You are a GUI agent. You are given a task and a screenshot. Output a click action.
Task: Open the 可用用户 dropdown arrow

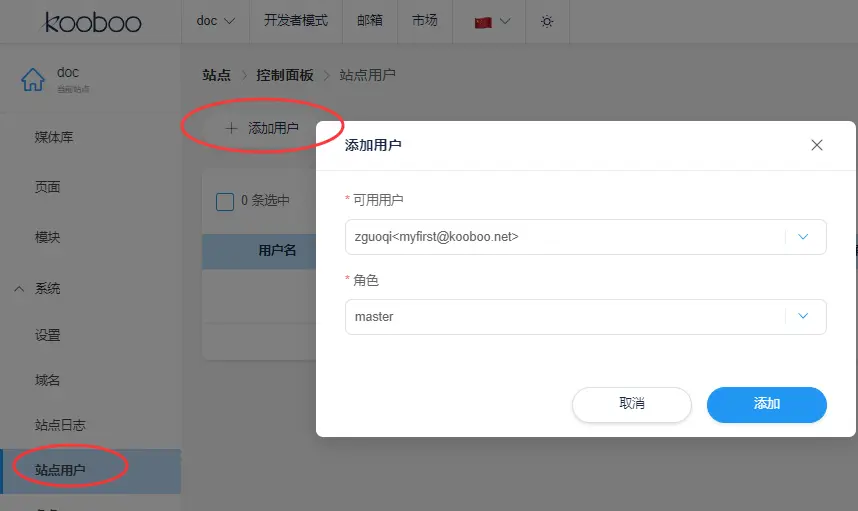(x=802, y=237)
